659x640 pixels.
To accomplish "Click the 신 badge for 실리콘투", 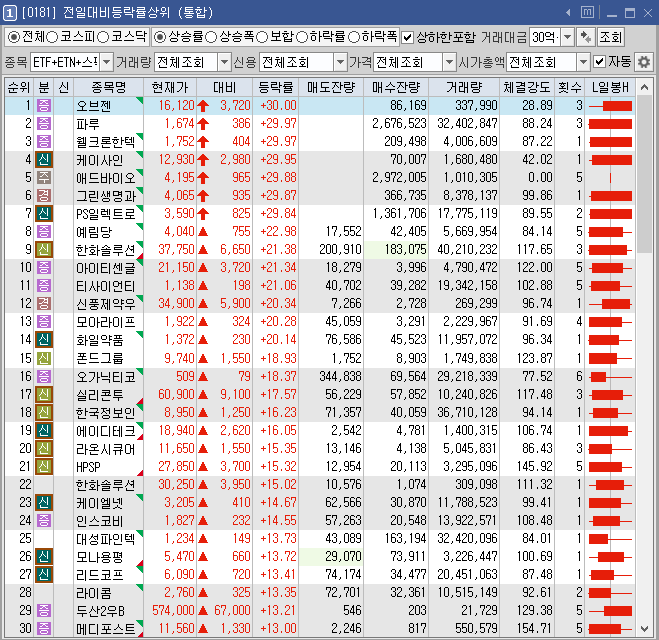I will coord(44,394).
